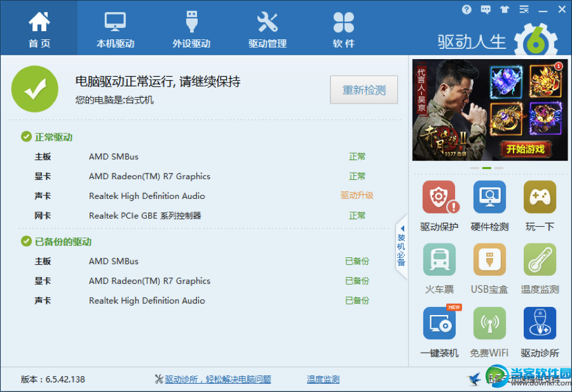Click 正常驱动 section heading

(53, 137)
